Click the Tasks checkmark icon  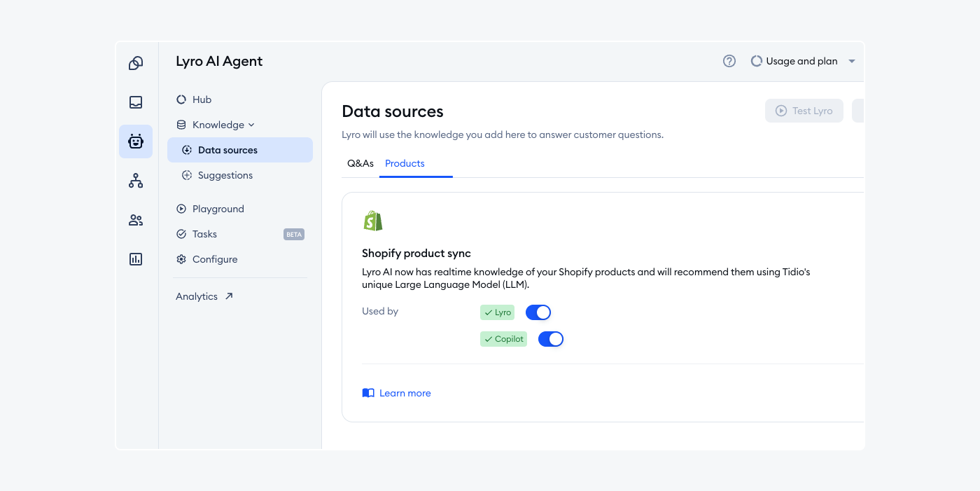coord(181,234)
